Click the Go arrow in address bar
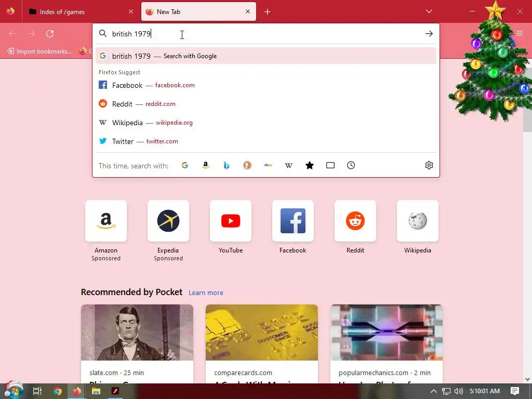The height and width of the screenshot is (399, 532). coord(429,34)
